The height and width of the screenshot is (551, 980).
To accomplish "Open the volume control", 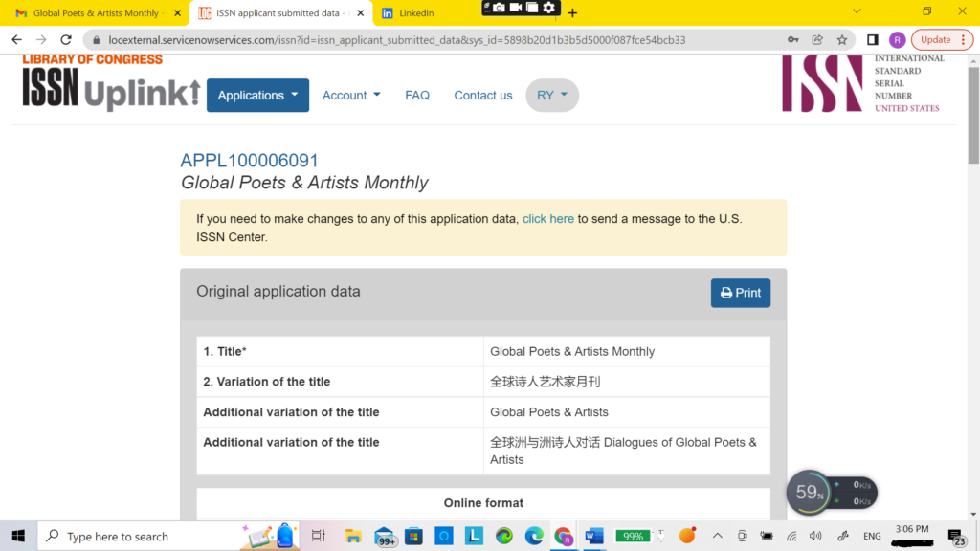I will 815,536.
